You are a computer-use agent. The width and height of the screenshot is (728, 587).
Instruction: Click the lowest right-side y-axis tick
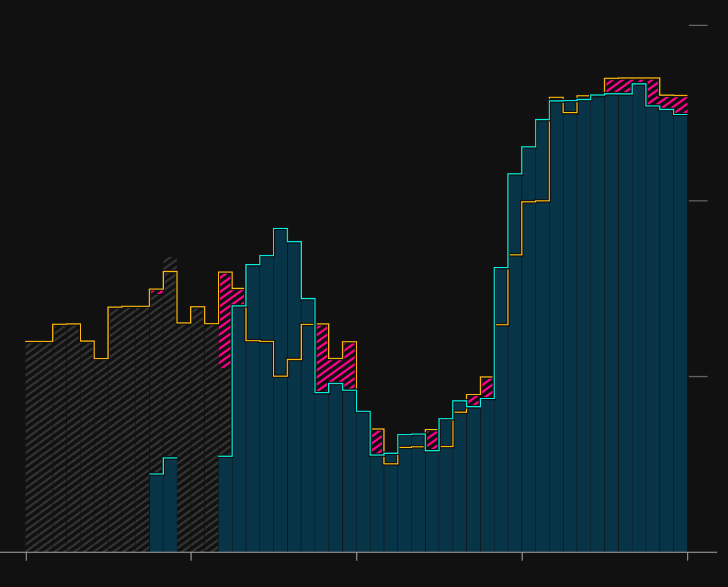[x=698, y=376]
